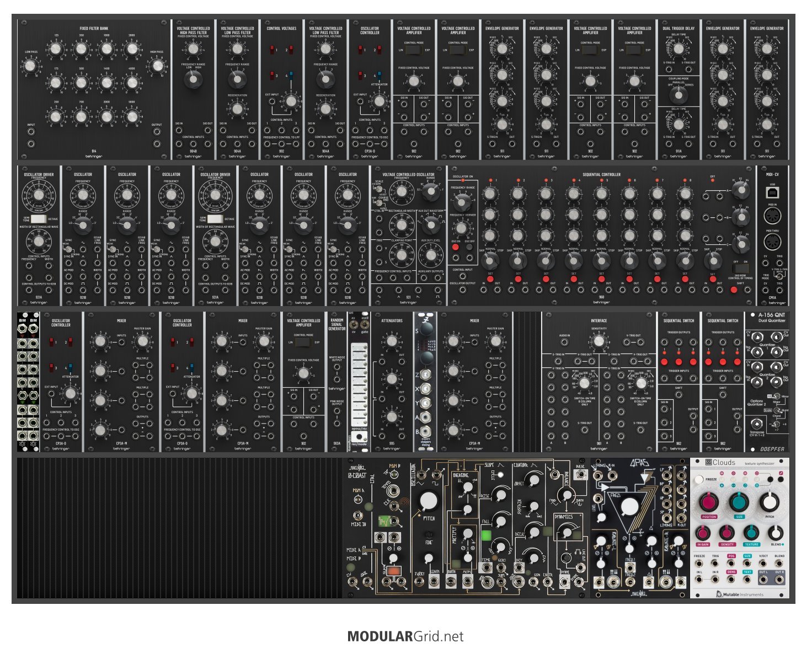Click the DENSITY knob on Clouds
Viewport: 812px width, 648px height.
[727, 533]
